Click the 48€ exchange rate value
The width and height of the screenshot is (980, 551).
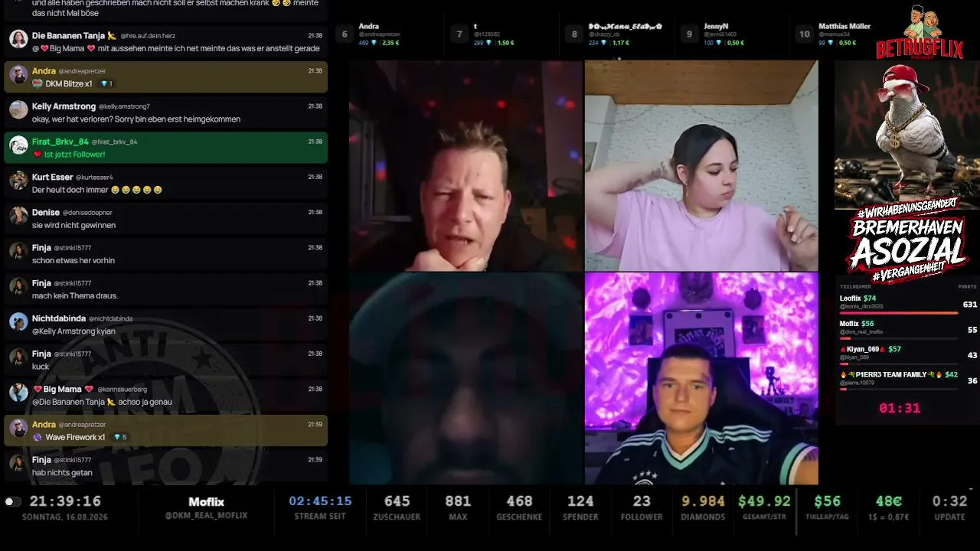click(x=889, y=501)
